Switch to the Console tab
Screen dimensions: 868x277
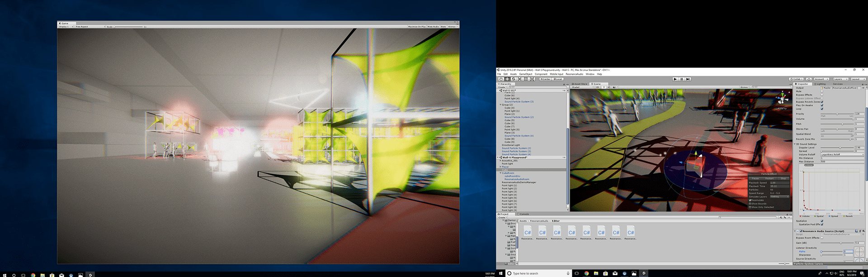point(524,214)
